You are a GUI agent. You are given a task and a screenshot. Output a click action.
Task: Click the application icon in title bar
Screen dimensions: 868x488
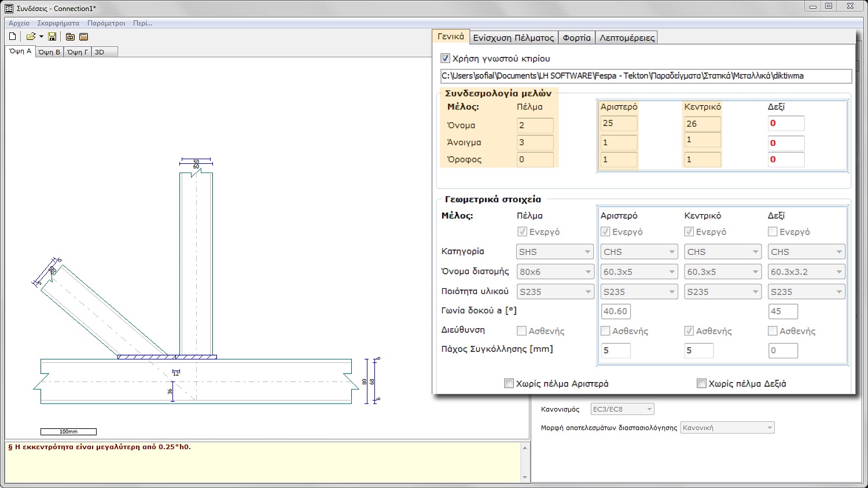[x=9, y=8]
